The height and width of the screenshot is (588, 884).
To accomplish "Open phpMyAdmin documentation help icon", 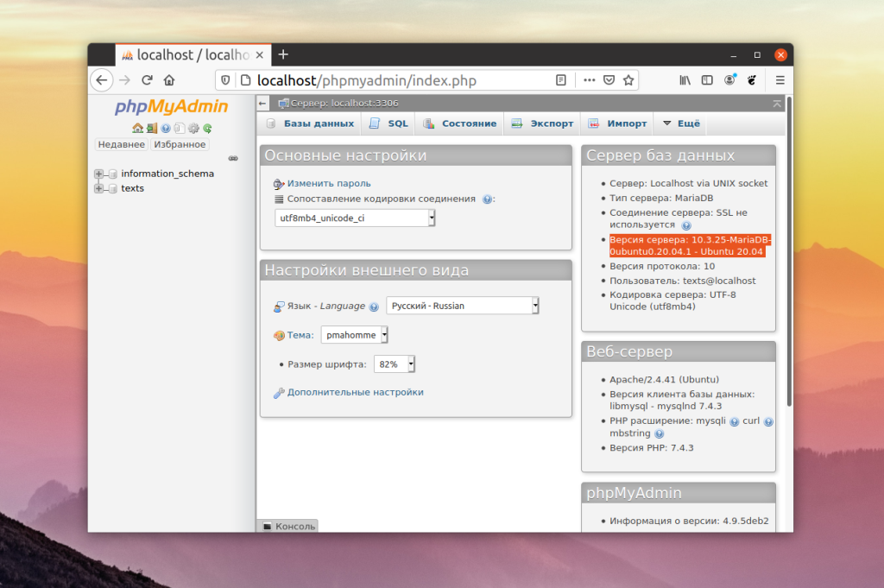I will click(x=166, y=128).
